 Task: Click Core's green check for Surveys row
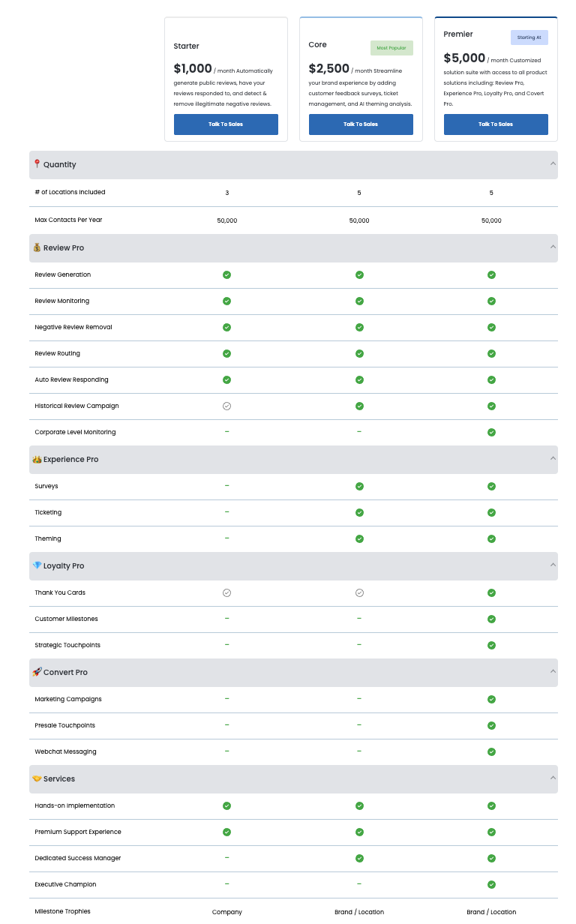359,486
